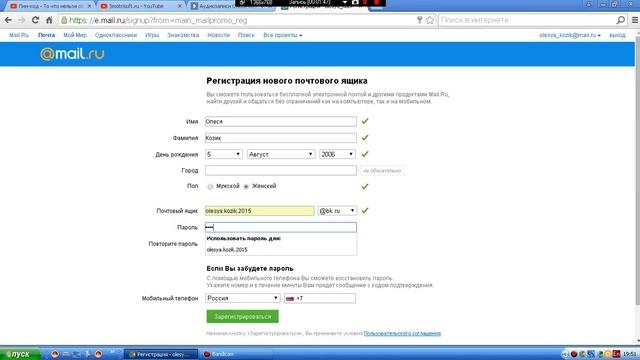Switch to the Регистрация taskbar window
The height and width of the screenshot is (360, 640).
click(x=161, y=354)
